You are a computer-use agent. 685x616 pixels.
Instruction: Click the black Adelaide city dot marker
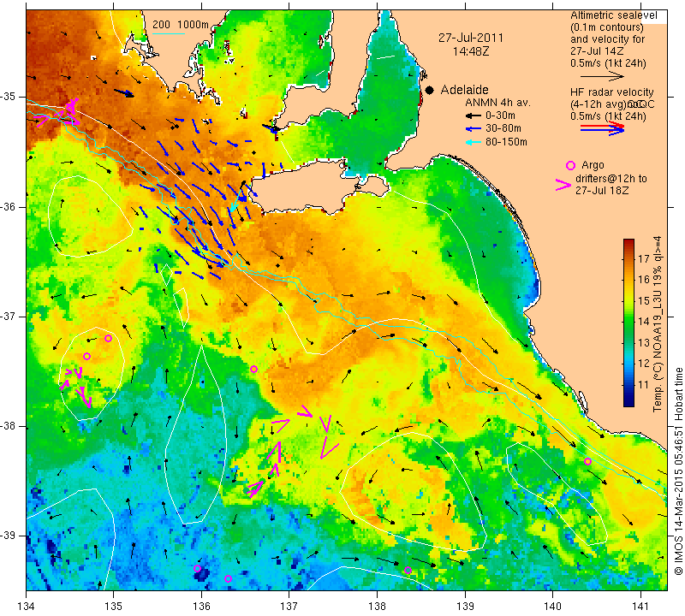point(430,90)
